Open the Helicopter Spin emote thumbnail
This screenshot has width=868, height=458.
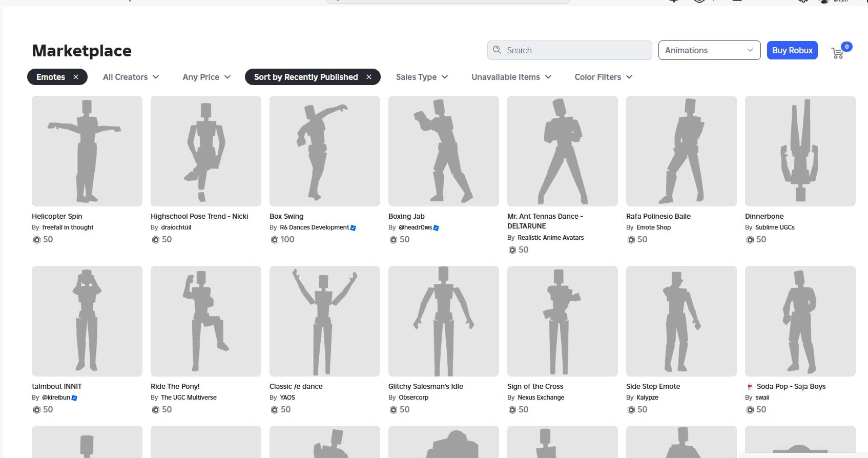coord(87,151)
